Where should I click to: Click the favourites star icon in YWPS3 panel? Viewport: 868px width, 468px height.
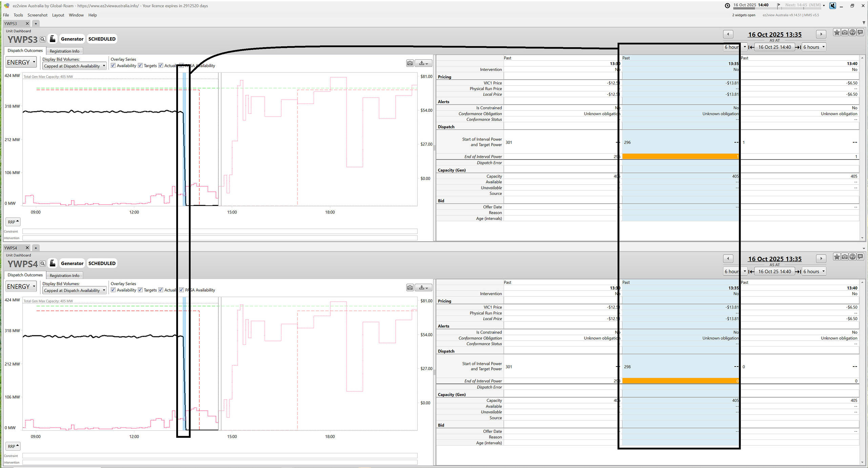pos(837,33)
